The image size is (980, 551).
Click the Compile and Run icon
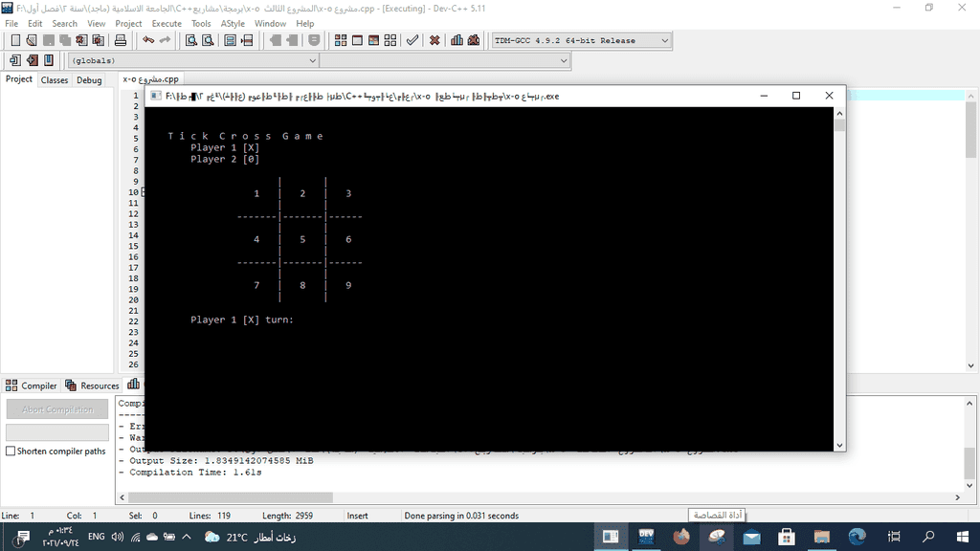(374, 40)
